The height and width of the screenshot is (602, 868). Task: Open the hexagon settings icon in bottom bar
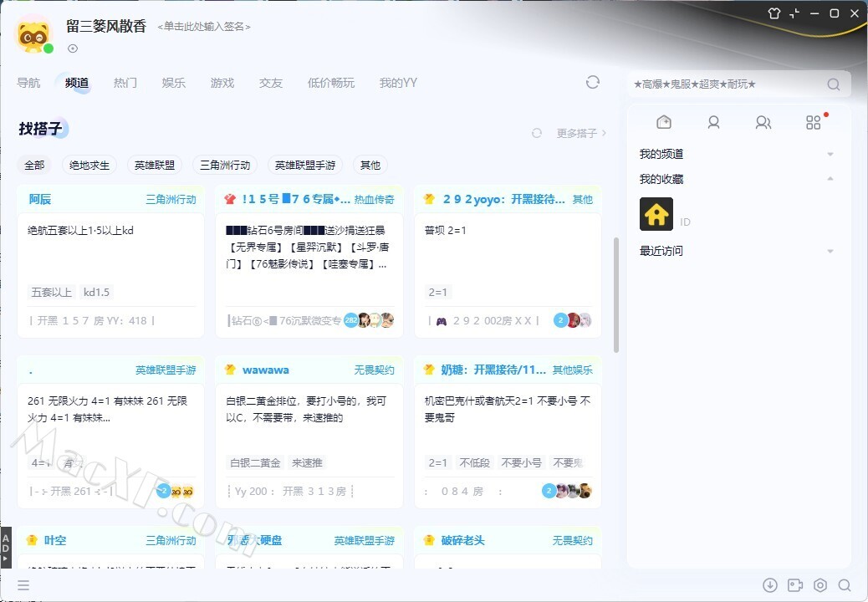[820, 584]
